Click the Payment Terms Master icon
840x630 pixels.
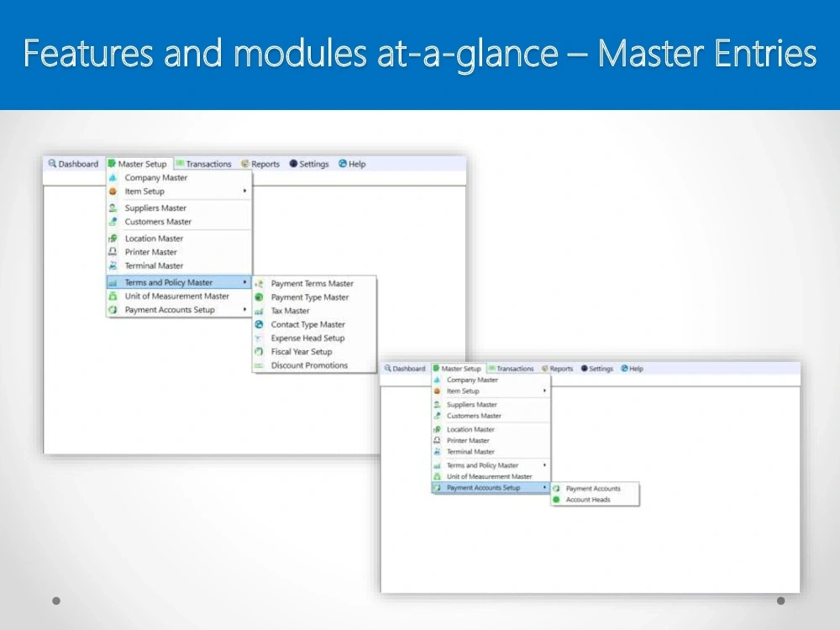pyautogui.click(x=259, y=283)
